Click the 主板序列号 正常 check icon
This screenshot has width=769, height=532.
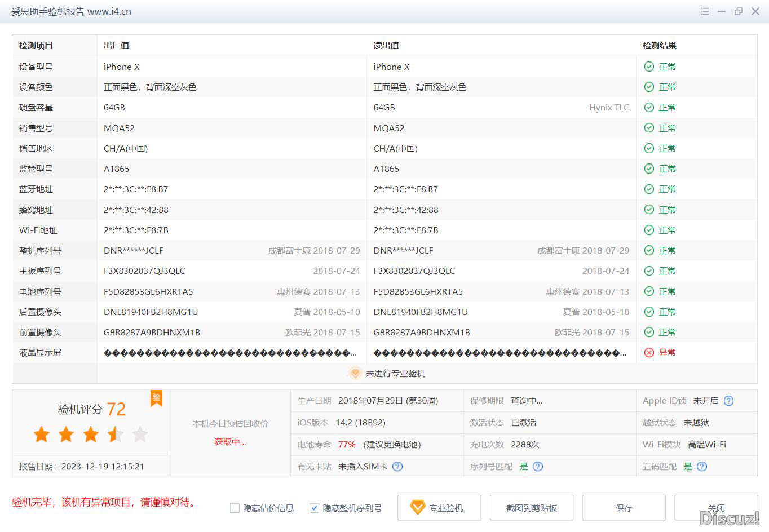[x=649, y=271]
